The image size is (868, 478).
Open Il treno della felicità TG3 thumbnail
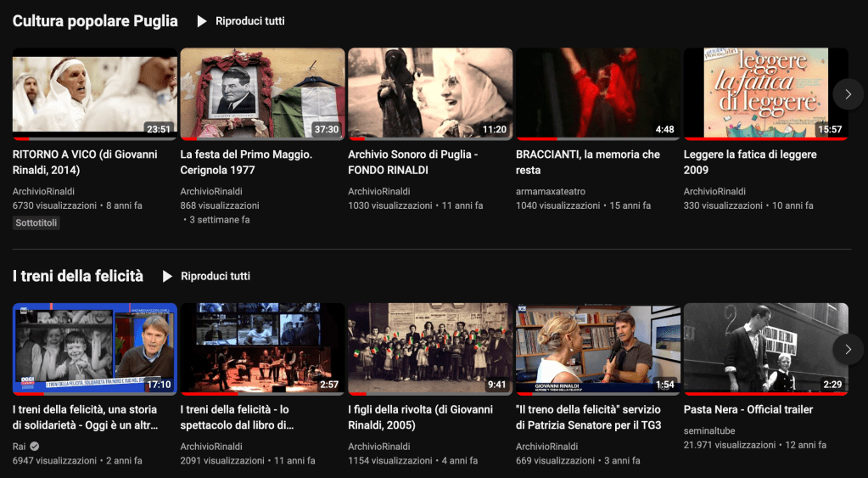point(597,348)
